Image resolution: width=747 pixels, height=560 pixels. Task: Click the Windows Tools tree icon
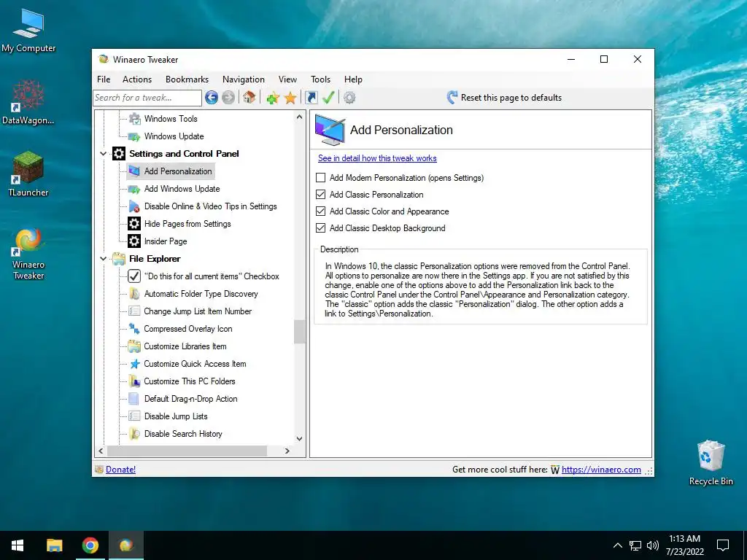tap(135, 119)
